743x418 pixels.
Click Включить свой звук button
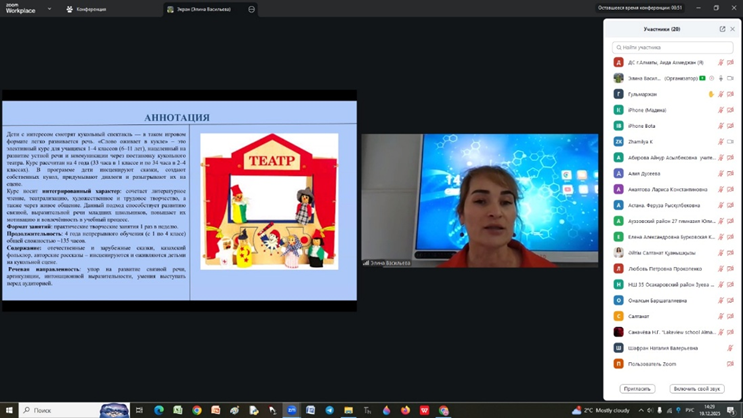click(x=697, y=389)
